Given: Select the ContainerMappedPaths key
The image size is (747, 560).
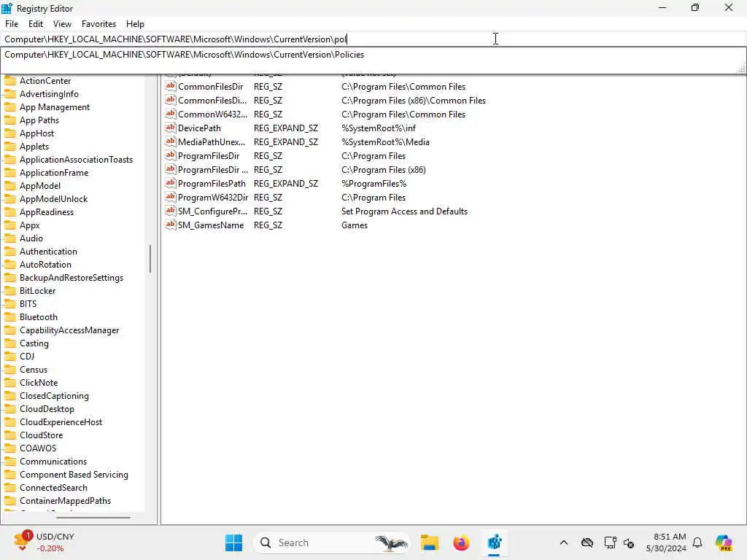Looking at the screenshot, I should [x=65, y=501].
